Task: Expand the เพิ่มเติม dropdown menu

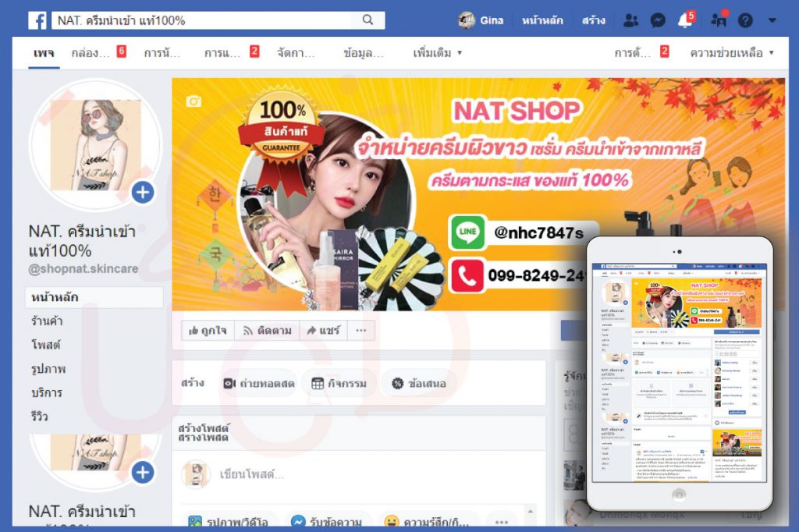Action: click(x=438, y=53)
